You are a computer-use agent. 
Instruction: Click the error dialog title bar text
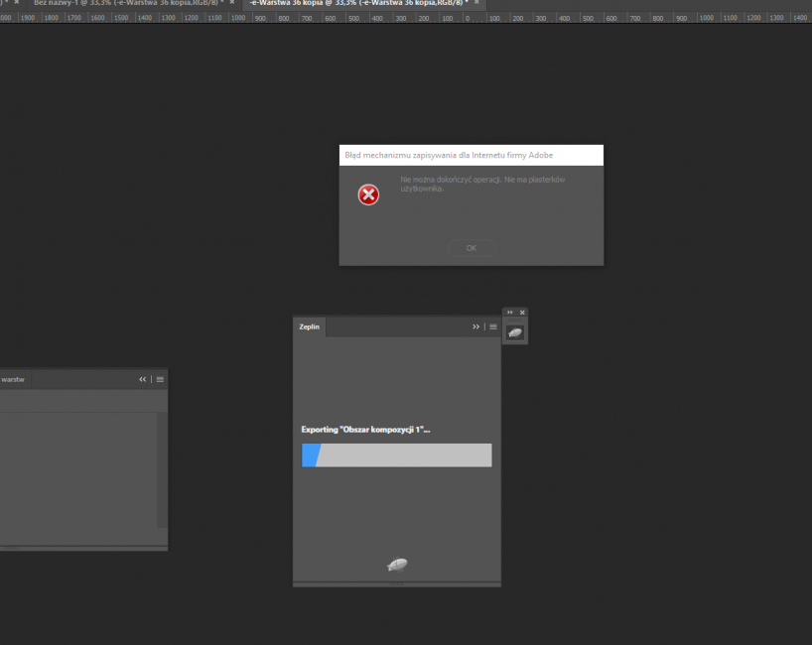[447, 155]
